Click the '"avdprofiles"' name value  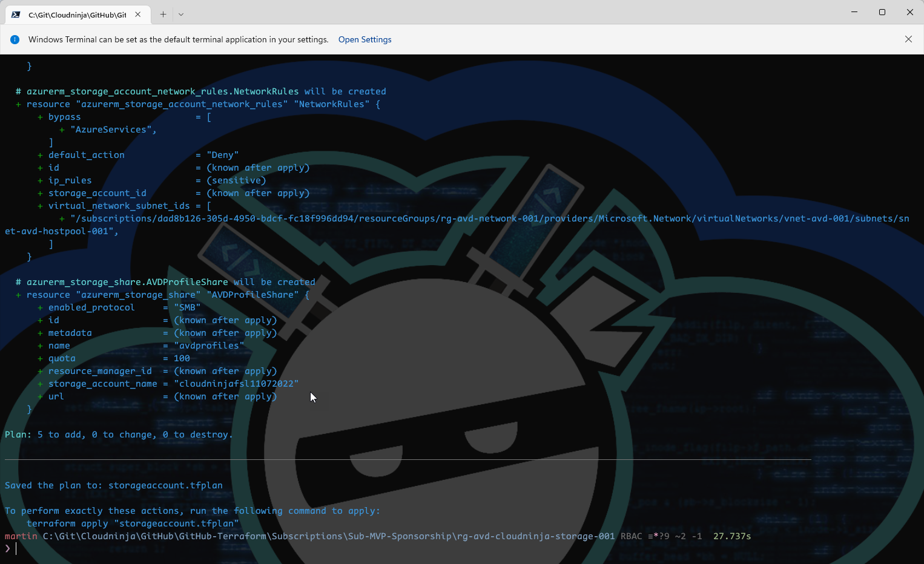click(x=209, y=346)
